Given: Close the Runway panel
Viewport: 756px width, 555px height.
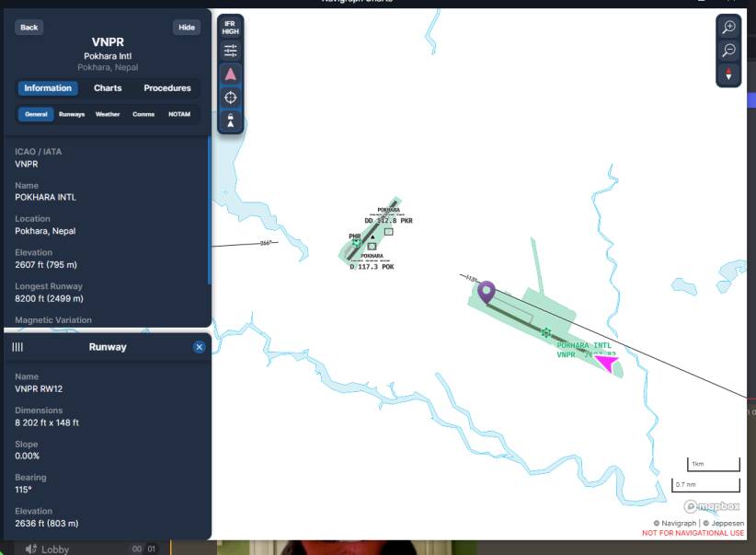Looking at the screenshot, I should point(200,347).
